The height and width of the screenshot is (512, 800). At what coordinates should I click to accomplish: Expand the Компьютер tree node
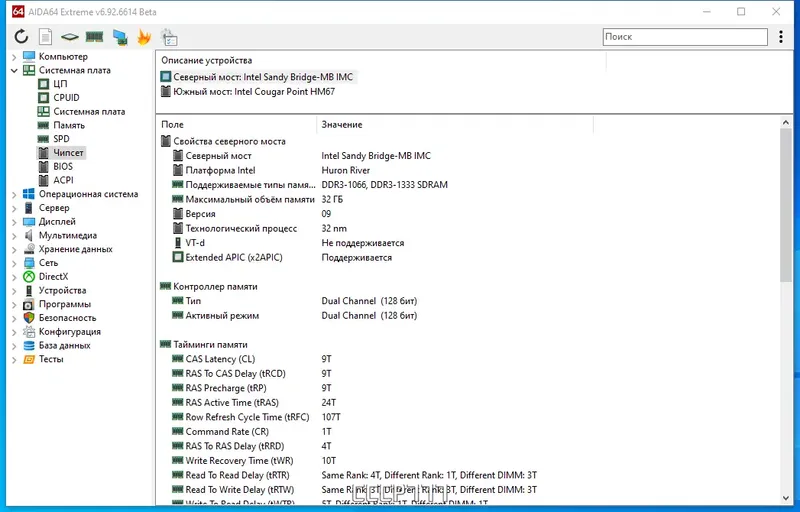pos(14,57)
